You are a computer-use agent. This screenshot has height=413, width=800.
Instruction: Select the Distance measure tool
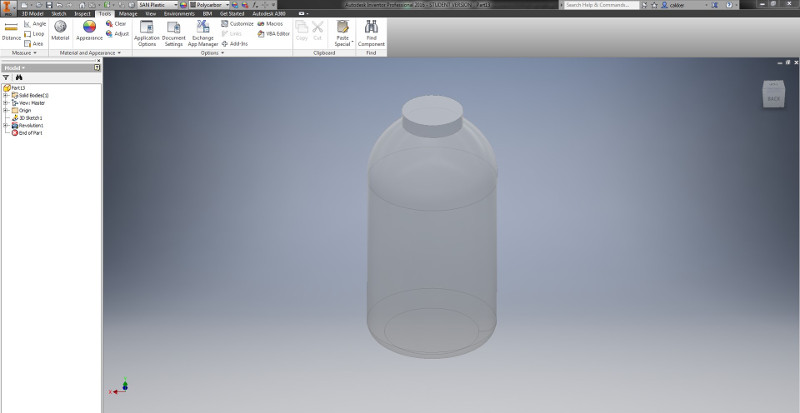point(11,32)
